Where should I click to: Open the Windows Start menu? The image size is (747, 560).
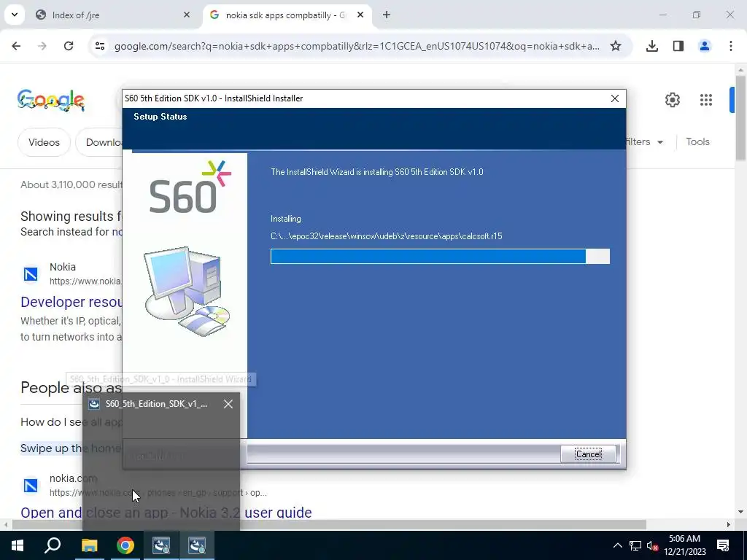18,545
